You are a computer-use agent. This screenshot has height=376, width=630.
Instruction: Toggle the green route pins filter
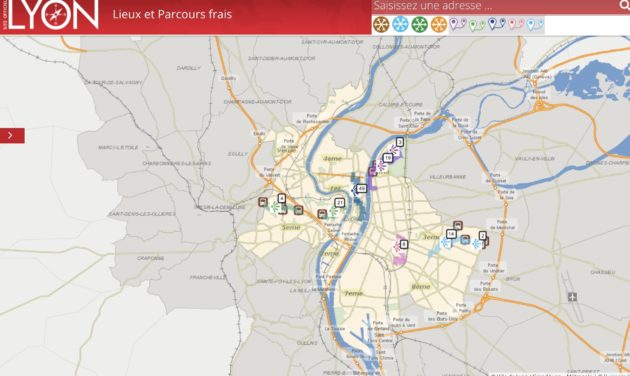[x=477, y=25]
